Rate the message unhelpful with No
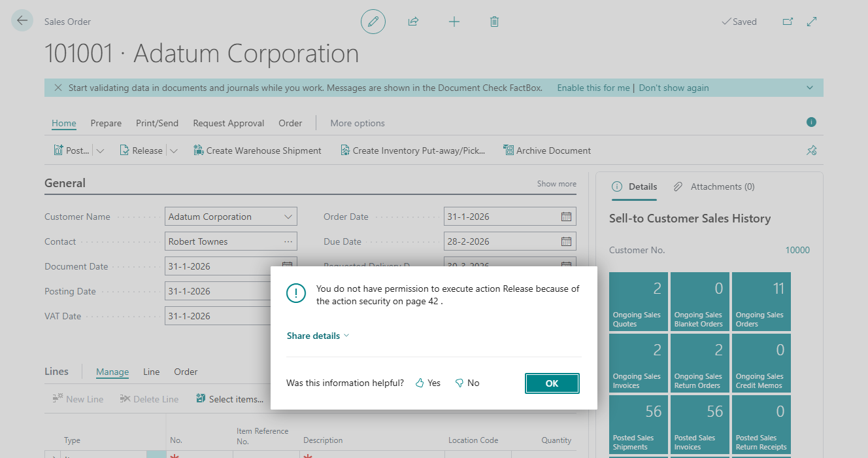Viewport: 868px width, 458px height. (x=467, y=383)
